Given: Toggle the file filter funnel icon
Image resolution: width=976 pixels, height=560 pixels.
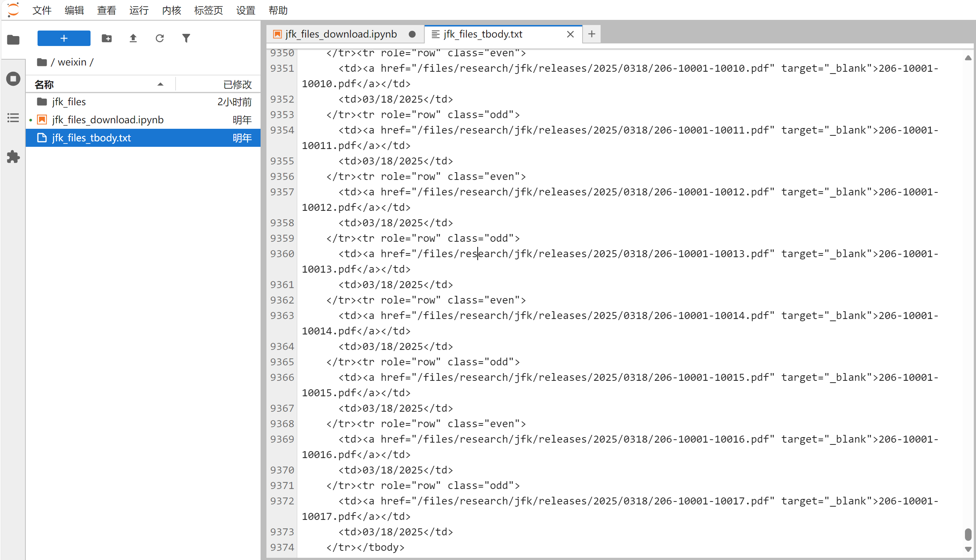Looking at the screenshot, I should point(186,38).
